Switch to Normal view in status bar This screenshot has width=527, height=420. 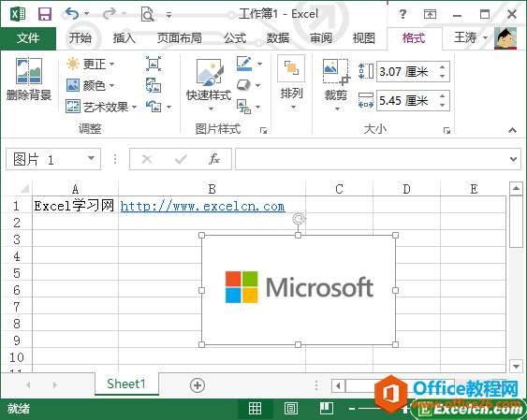(x=255, y=409)
